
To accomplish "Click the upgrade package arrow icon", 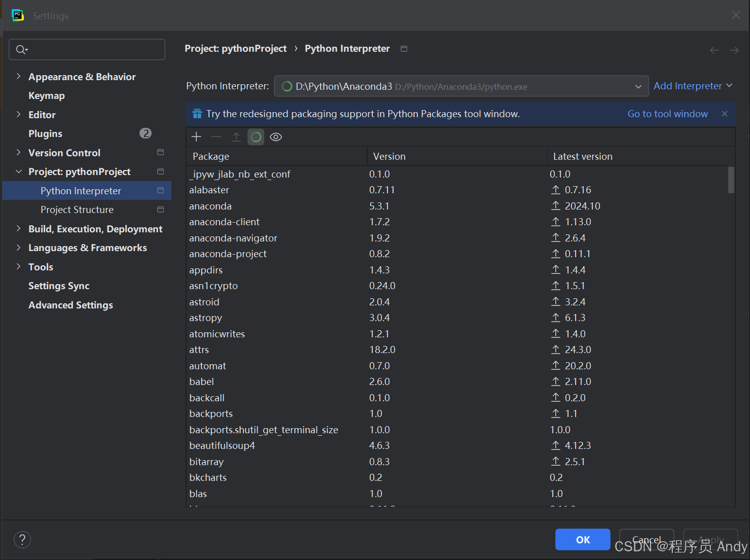I will tap(236, 136).
